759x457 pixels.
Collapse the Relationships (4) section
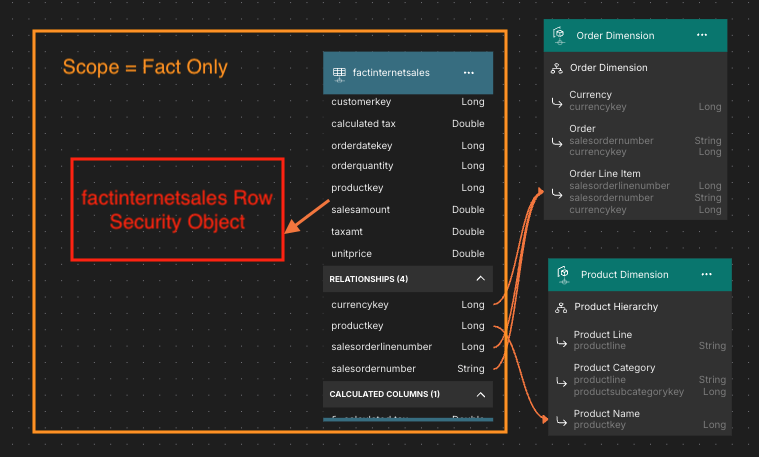click(x=480, y=278)
